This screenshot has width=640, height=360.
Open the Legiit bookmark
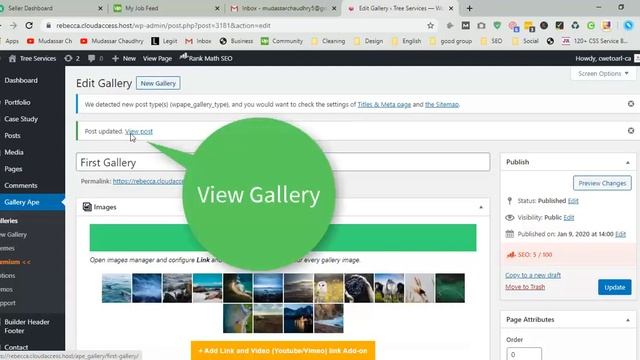coord(164,41)
